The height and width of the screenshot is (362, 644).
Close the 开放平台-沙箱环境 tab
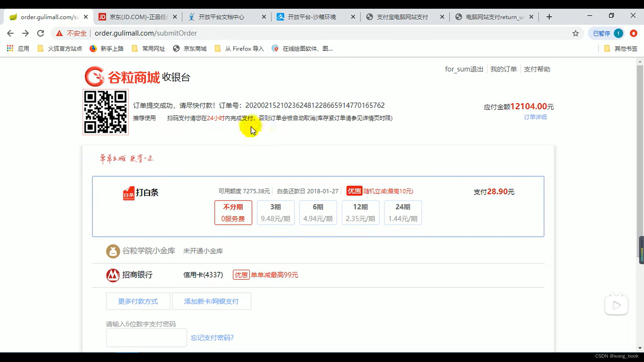click(x=353, y=17)
